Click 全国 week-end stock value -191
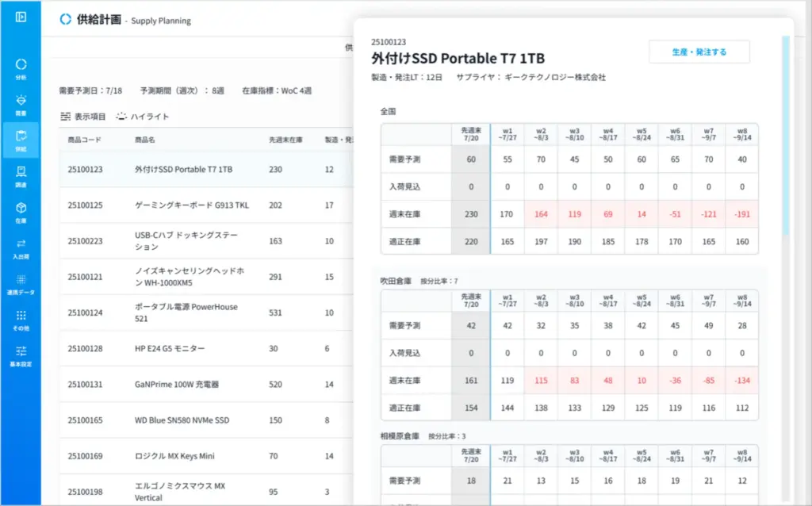Screen dimensions: 812x506 (742, 214)
